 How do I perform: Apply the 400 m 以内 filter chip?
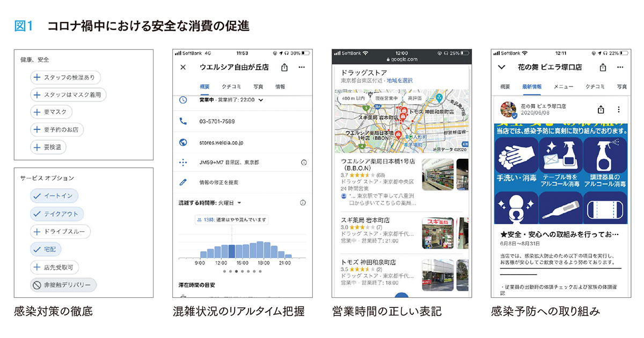pyautogui.click(x=354, y=99)
